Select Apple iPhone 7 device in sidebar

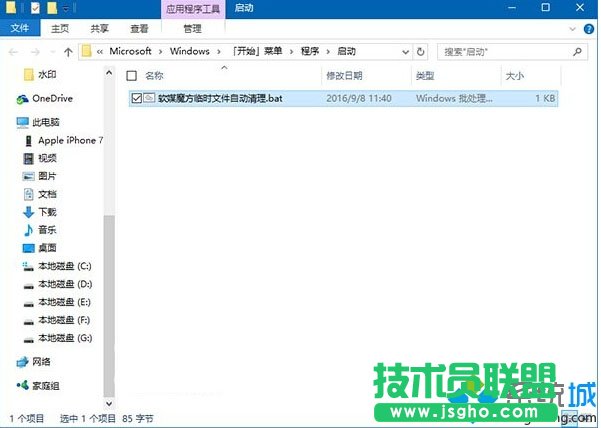[69, 140]
